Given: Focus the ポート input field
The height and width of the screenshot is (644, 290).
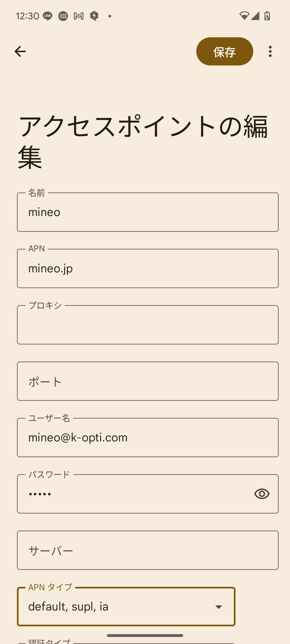Looking at the screenshot, I should pyautogui.click(x=148, y=381).
